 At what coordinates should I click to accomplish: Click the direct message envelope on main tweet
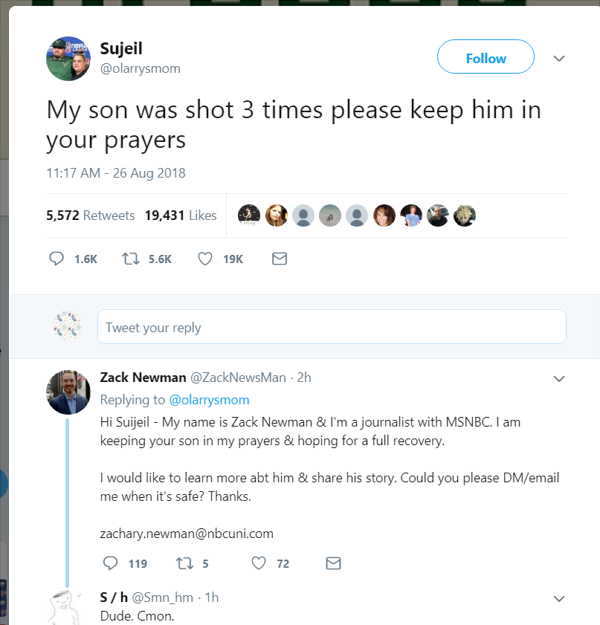(x=279, y=259)
